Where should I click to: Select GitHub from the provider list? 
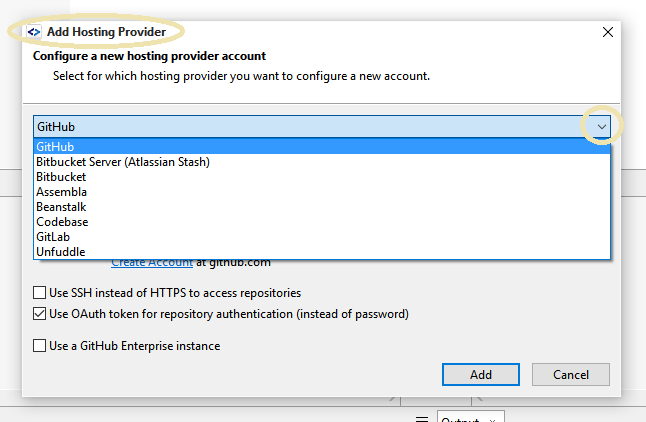click(56, 147)
